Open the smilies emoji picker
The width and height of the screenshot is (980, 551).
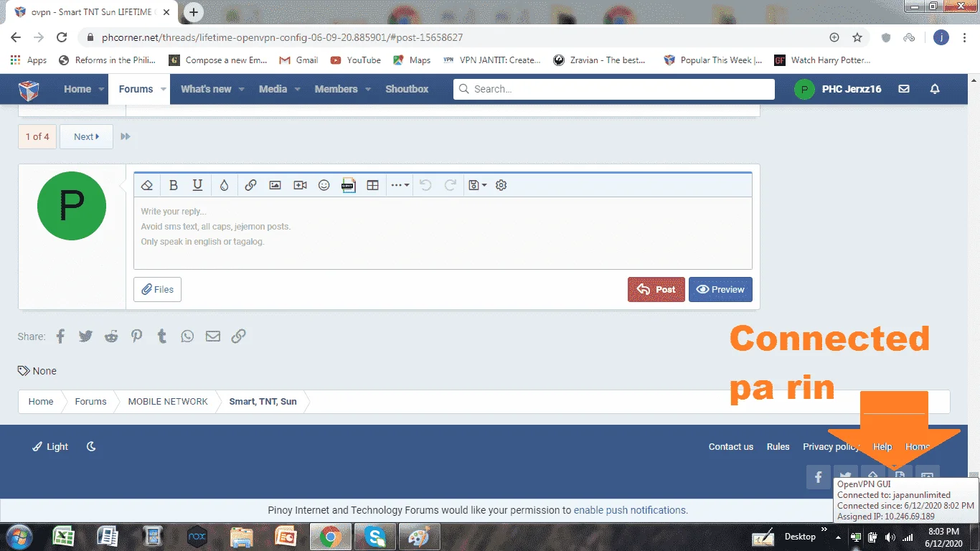(x=324, y=185)
